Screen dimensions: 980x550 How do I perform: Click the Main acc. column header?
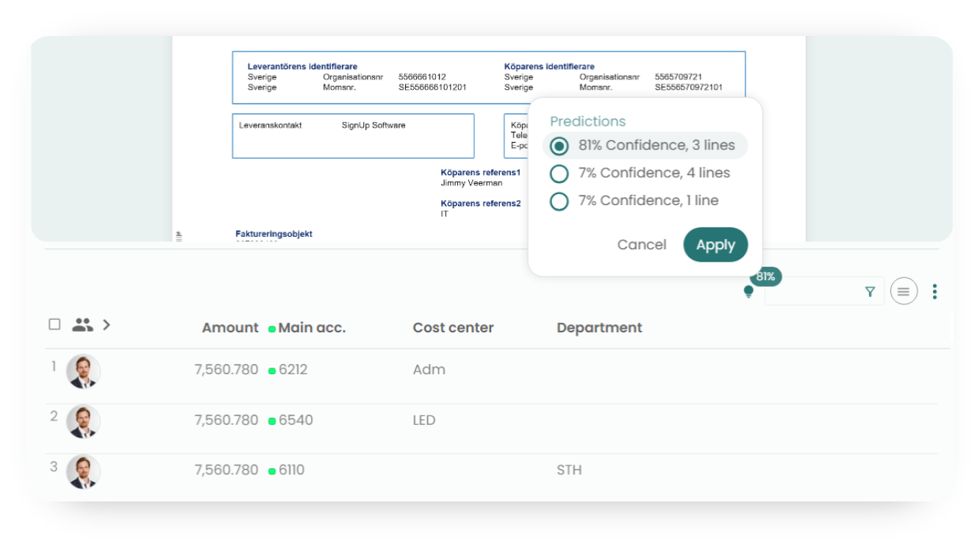(312, 328)
